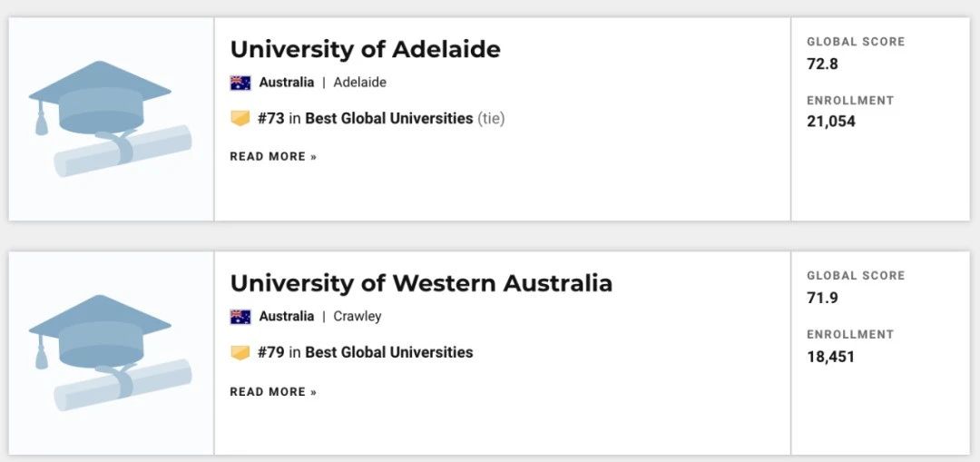The width and height of the screenshot is (980, 462).
Task: Click the gold badge icon next to #79
Action: pos(240,352)
